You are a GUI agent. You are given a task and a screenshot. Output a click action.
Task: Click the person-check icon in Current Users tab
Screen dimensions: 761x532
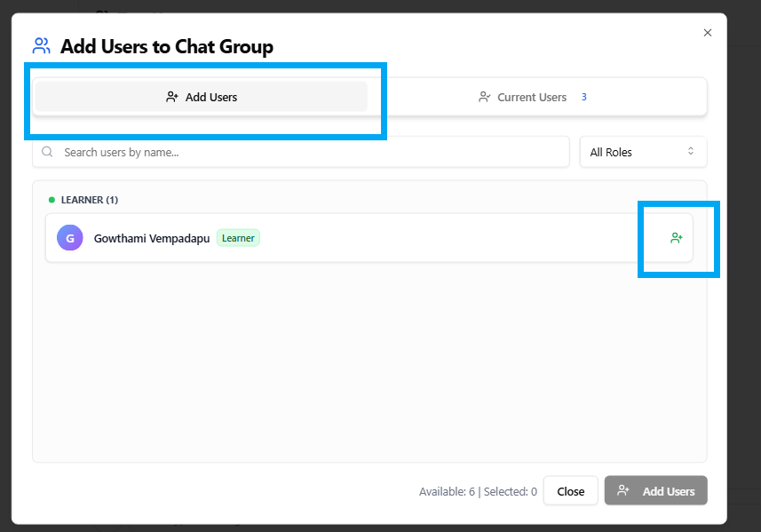pyautogui.click(x=485, y=97)
